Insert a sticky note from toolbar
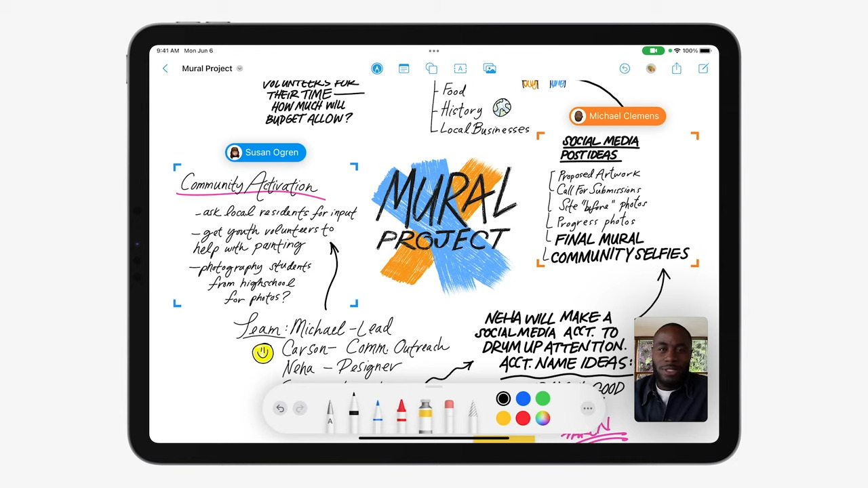 pyautogui.click(x=404, y=68)
